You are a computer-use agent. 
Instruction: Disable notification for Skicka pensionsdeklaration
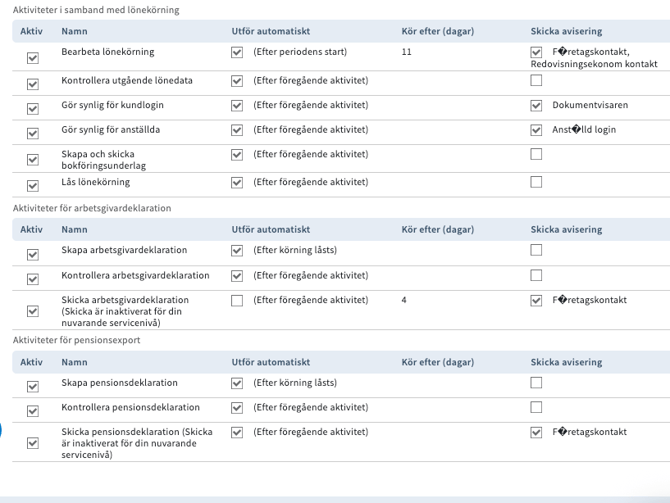537,433
